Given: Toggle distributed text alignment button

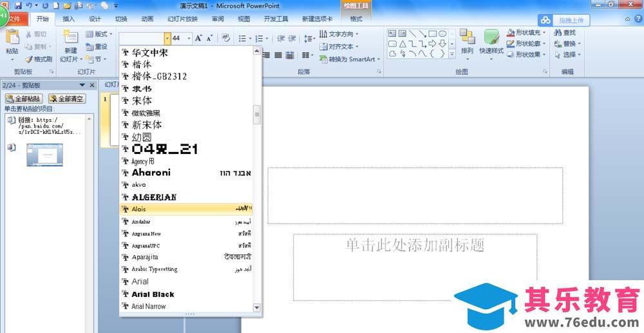Looking at the screenshot, I should click(x=290, y=55).
